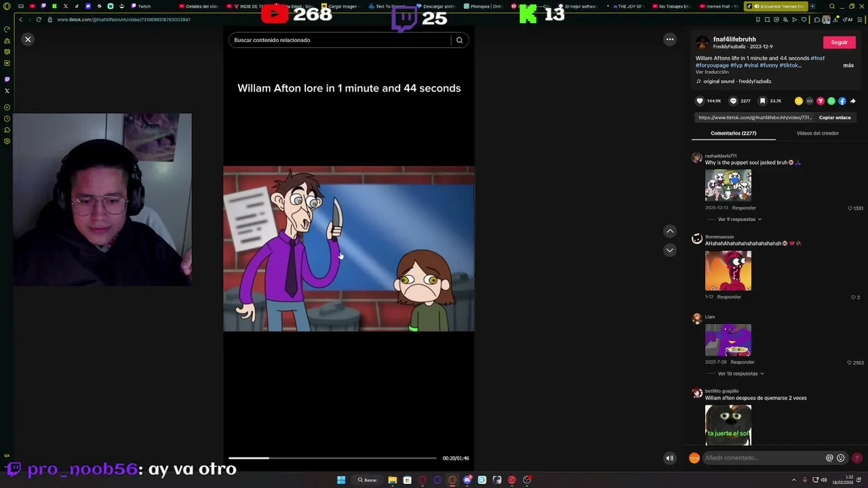Click the #fnaf hashtag in the description
Screen dimensions: 868x488
[818, 58]
